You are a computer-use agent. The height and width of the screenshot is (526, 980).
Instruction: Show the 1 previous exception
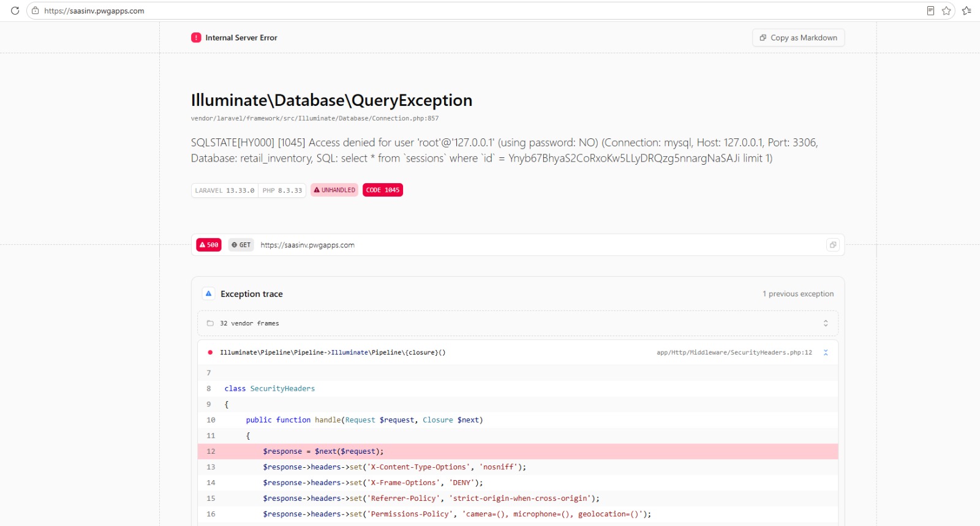point(798,294)
